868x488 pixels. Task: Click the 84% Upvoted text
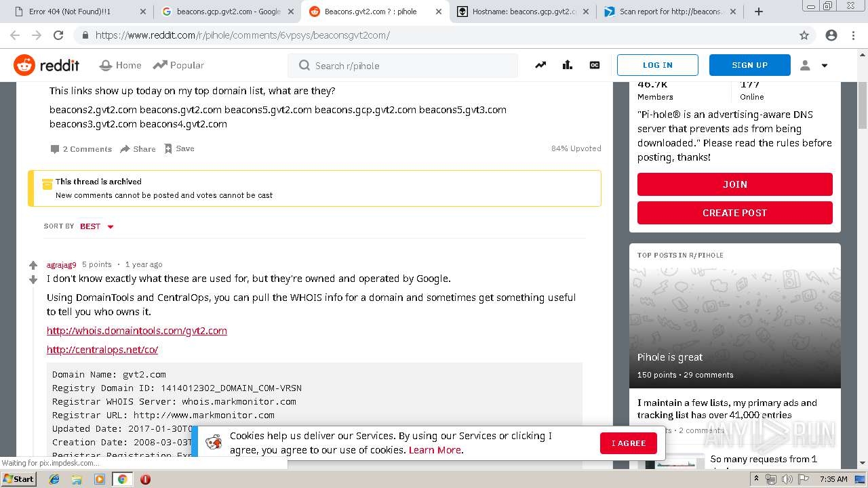[x=576, y=148]
